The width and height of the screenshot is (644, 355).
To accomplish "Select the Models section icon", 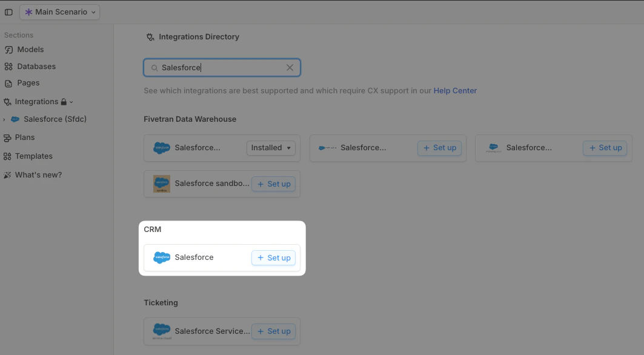I will click(8, 49).
